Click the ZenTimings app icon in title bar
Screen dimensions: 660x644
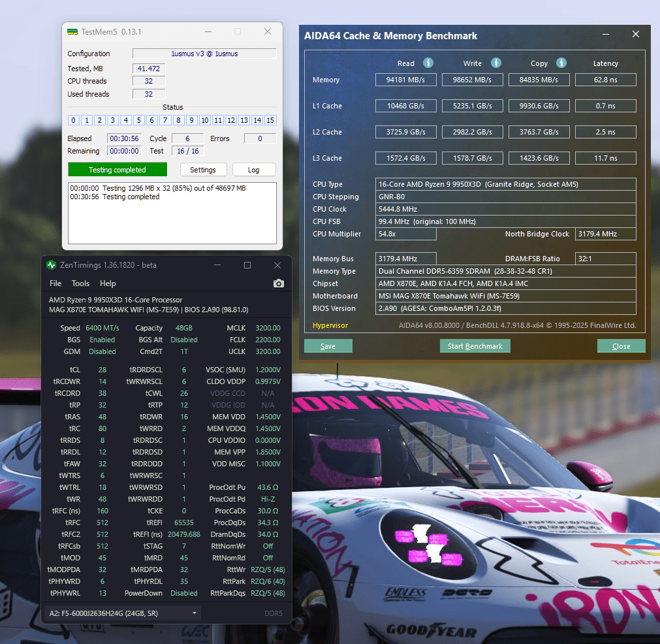[52, 265]
